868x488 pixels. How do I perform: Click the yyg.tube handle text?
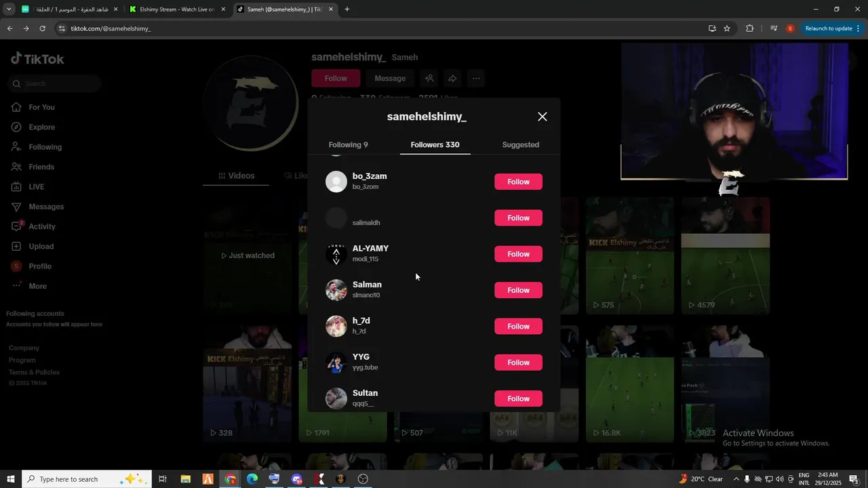coord(366,367)
